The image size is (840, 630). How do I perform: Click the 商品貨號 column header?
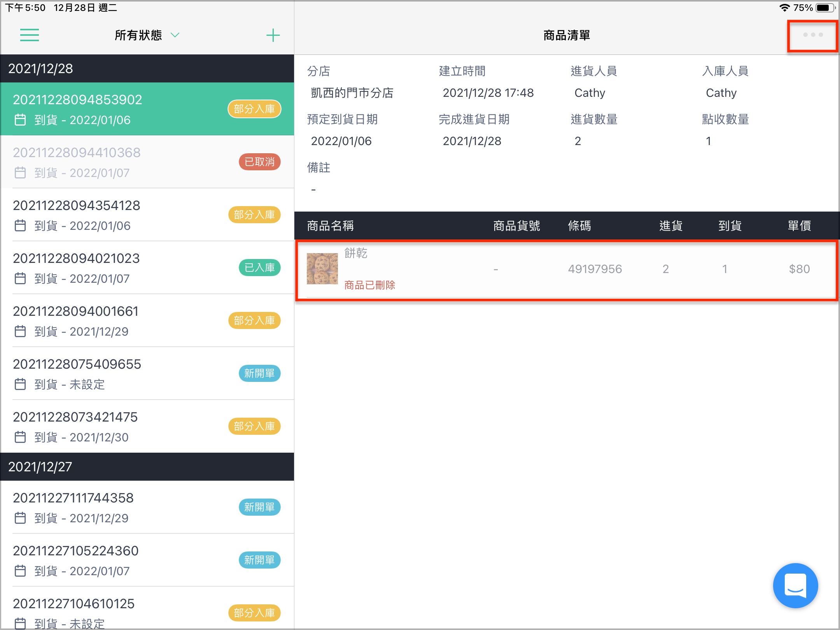pos(517,226)
